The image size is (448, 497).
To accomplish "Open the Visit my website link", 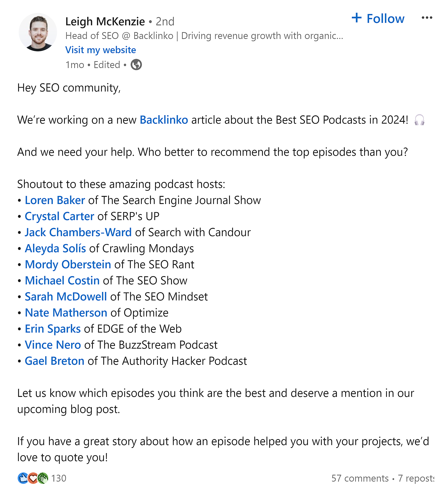I will point(100,50).
